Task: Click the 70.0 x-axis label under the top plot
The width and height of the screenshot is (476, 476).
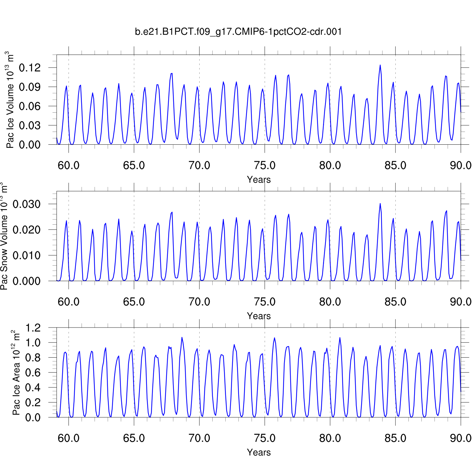Action: coord(199,165)
